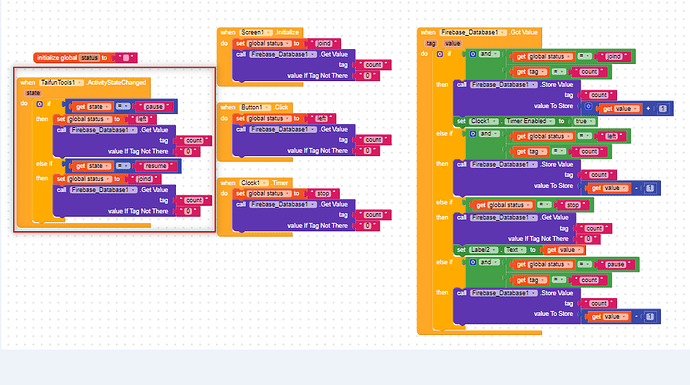Image resolution: width=690 pixels, height=385 pixels.
Task: Open mutator gear on Firebase Got Value if block
Action: click(x=440, y=54)
